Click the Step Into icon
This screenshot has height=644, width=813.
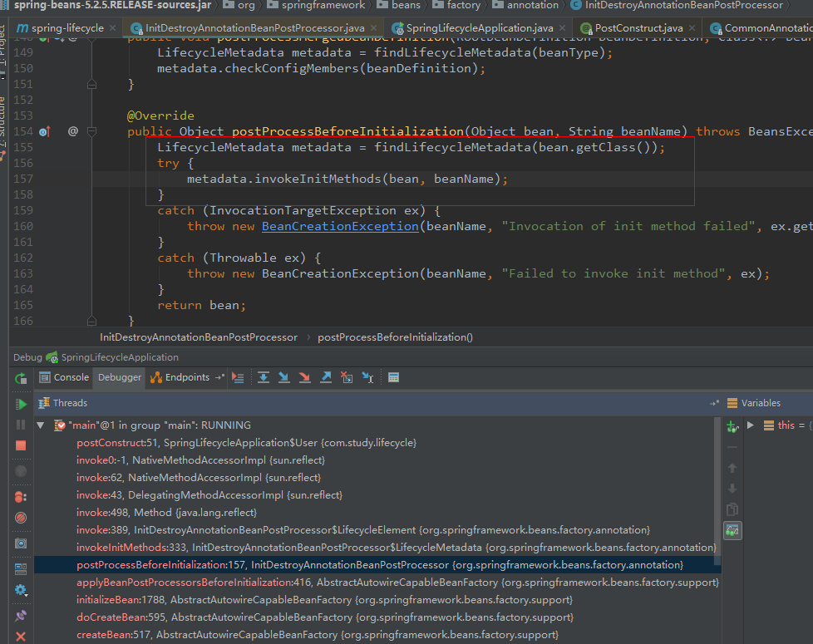tap(283, 377)
